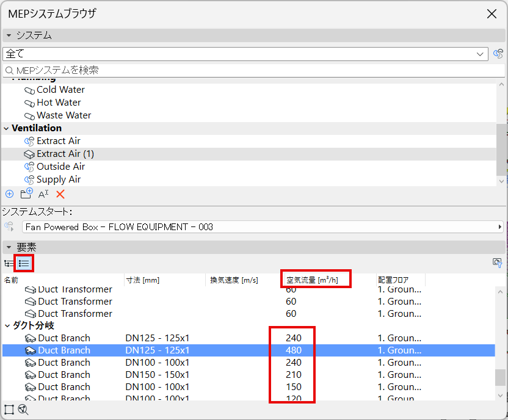Click the add new system plus icon

click(10, 194)
